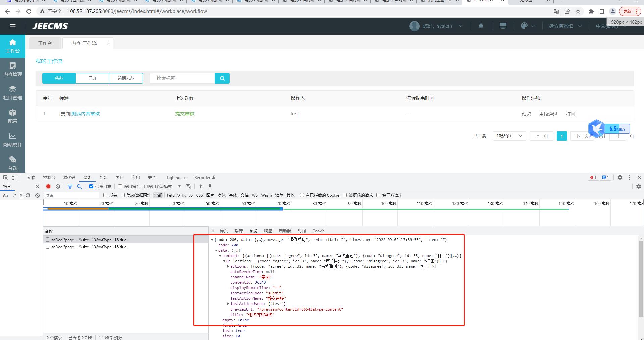The width and height of the screenshot is (644, 340).
Task: Click the 搜索标题 search input field
Action: pyautogui.click(x=182, y=78)
